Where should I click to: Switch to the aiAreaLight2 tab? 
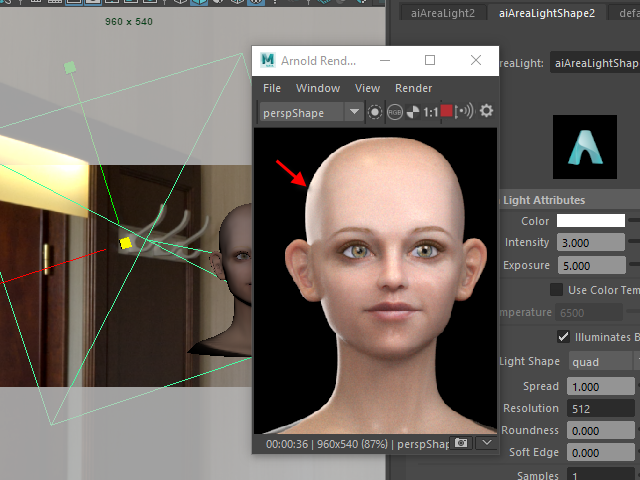443,13
